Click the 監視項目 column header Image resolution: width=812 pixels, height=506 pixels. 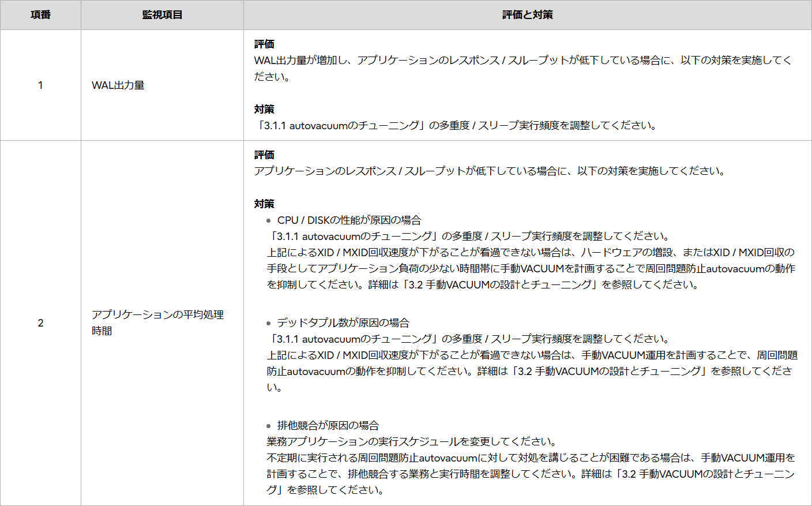tap(162, 14)
